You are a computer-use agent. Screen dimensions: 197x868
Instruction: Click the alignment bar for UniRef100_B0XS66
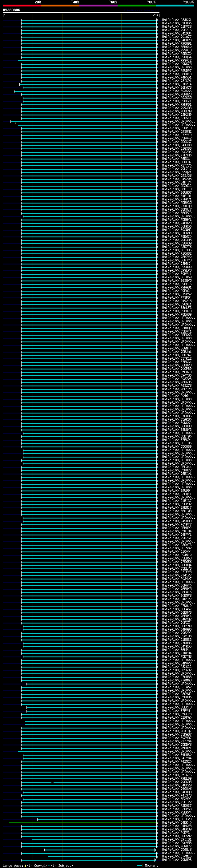(86, 91)
